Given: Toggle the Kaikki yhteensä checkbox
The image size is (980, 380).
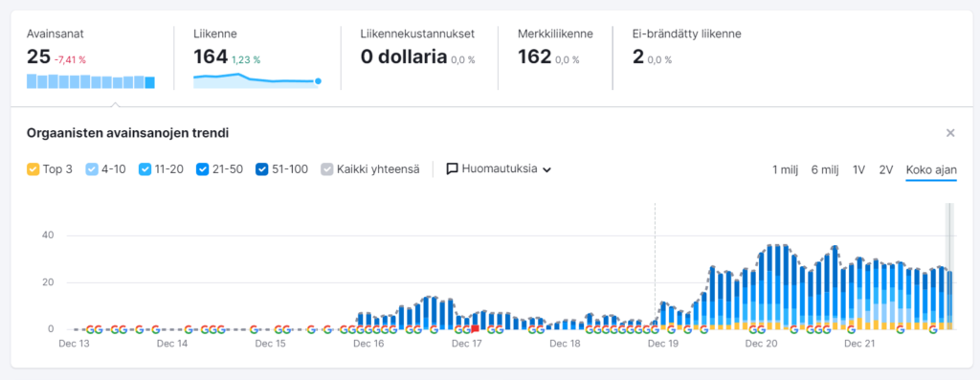Looking at the screenshot, I should tap(326, 168).
